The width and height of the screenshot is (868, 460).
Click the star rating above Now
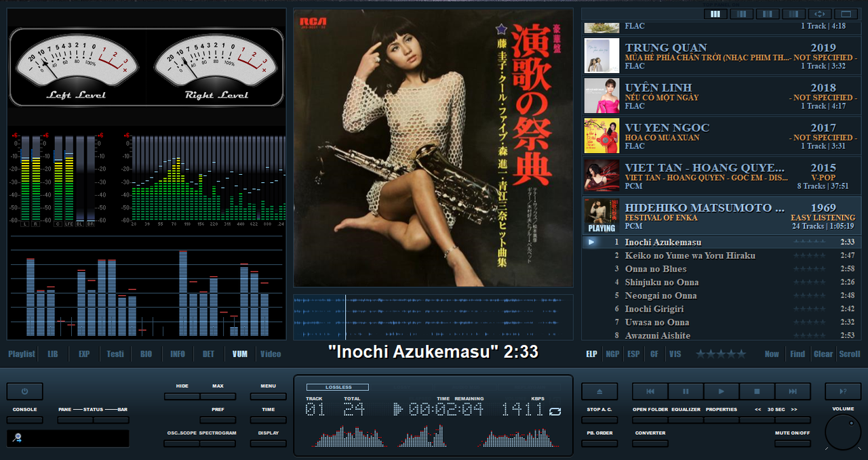coord(721,354)
